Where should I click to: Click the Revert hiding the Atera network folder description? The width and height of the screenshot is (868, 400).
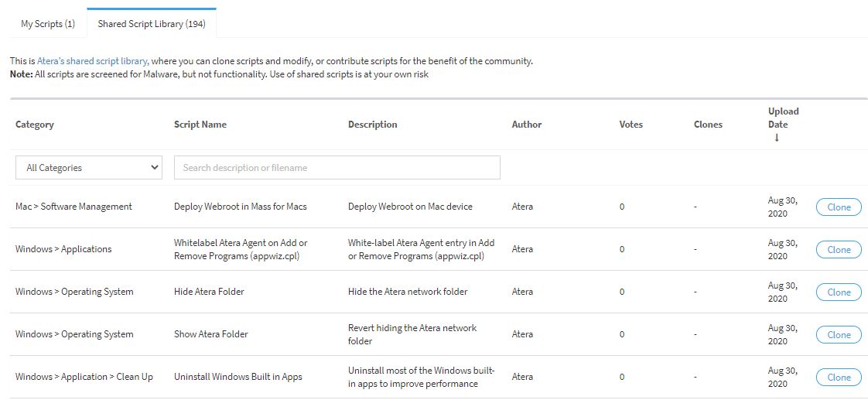412,334
